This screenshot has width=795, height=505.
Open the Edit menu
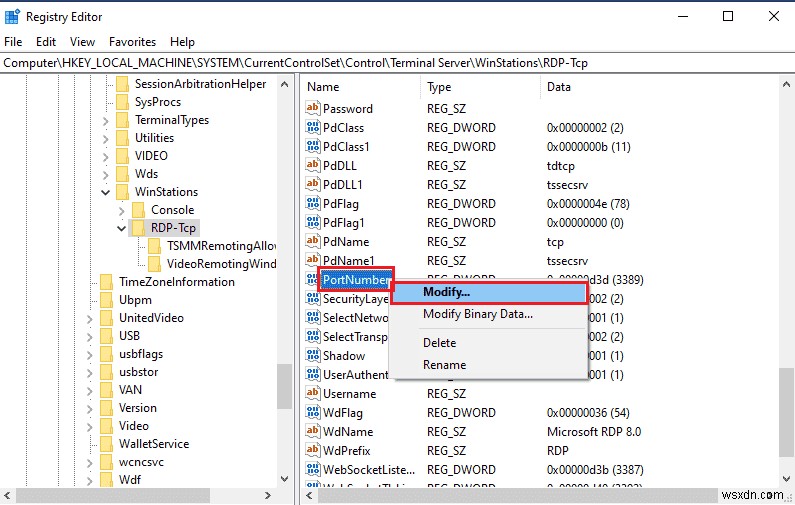[46, 42]
